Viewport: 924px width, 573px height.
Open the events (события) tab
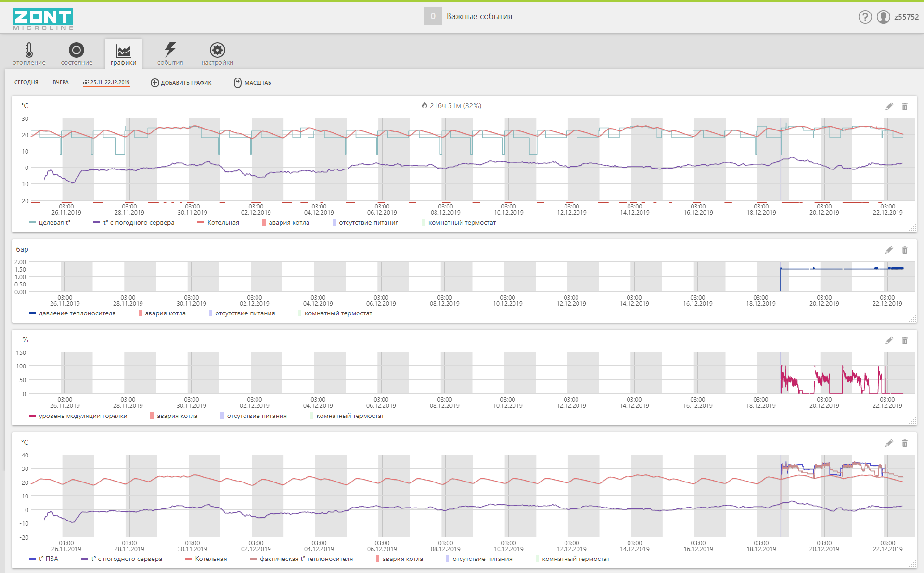pos(170,53)
